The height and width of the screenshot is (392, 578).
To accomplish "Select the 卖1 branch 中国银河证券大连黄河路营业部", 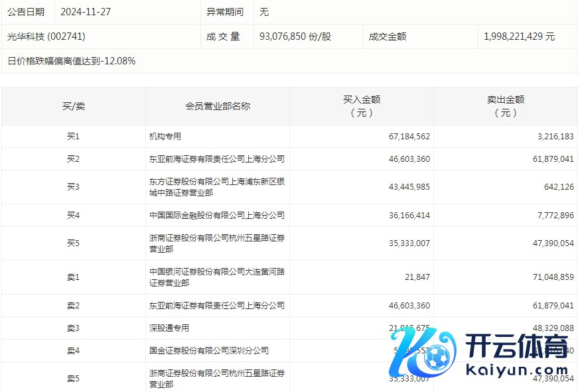I will (x=216, y=277).
